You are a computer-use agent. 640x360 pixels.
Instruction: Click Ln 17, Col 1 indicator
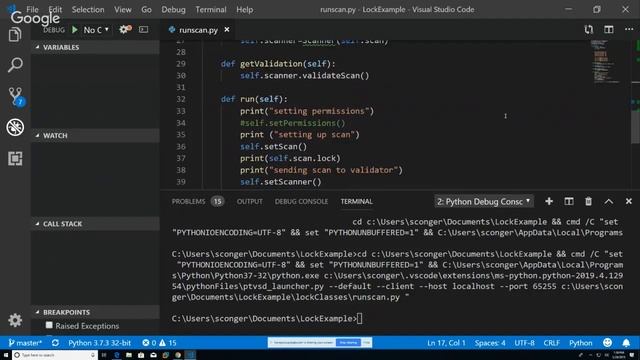pos(446,343)
